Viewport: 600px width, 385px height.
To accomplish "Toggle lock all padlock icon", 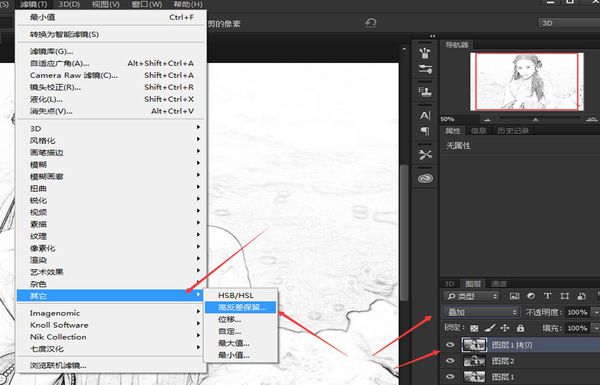I will pos(520,328).
